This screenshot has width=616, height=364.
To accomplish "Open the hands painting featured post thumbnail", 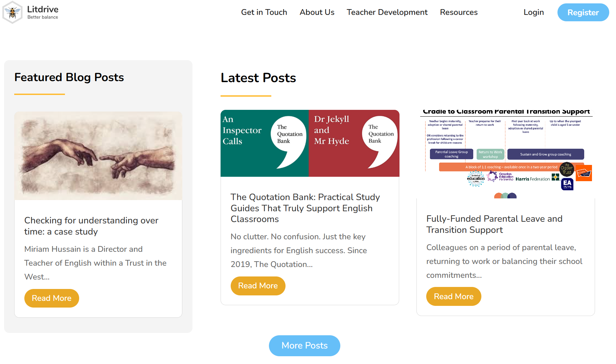I will (x=98, y=156).
